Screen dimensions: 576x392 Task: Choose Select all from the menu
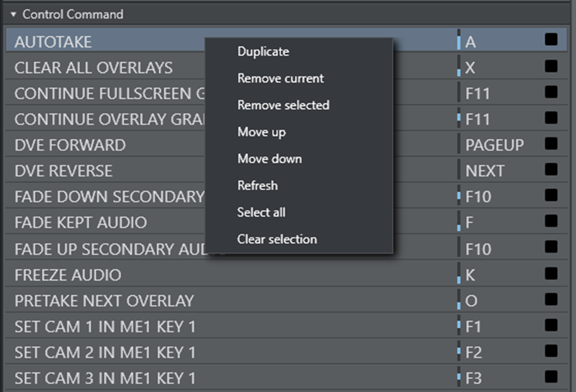(261, 212)
